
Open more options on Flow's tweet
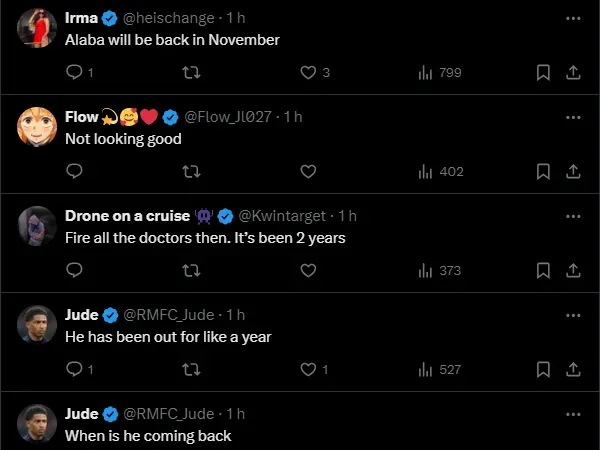pyautogui.click(x=572, y=117)
